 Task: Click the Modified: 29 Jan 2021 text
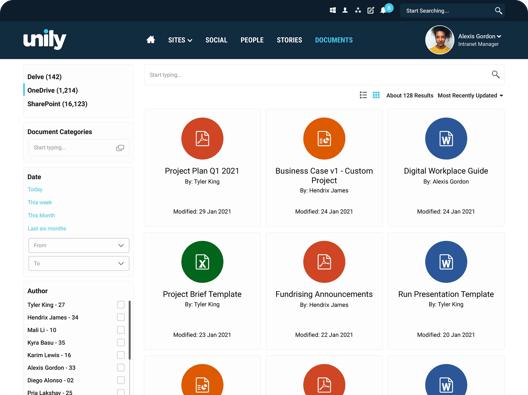pos(202,211)
